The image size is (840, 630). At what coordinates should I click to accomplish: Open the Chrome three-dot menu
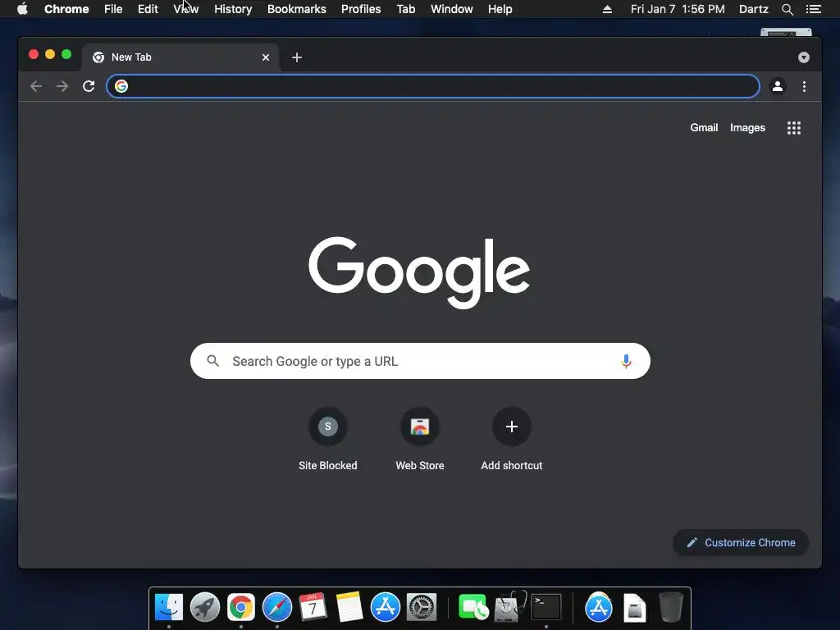(804, 86)
